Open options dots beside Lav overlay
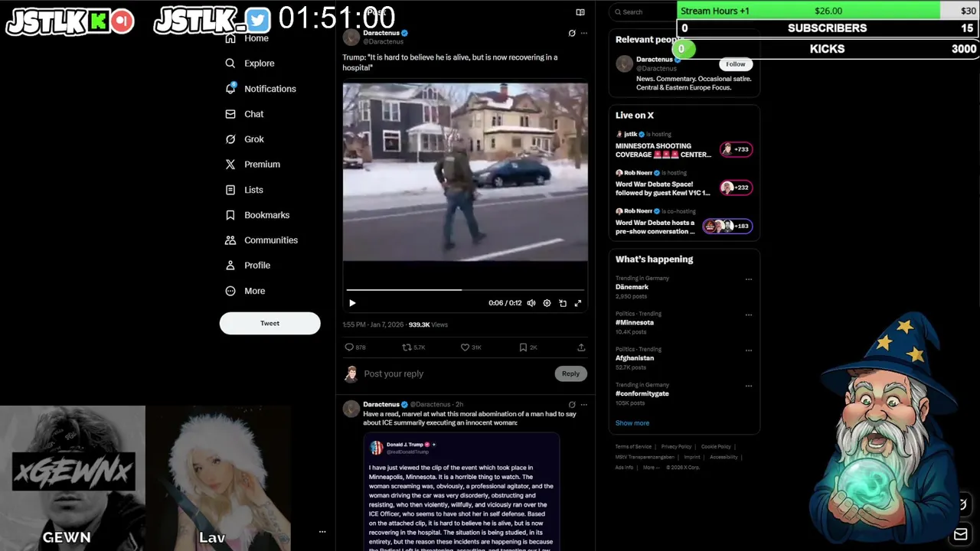Screen dimensions: 980x551 click(322, 532)
